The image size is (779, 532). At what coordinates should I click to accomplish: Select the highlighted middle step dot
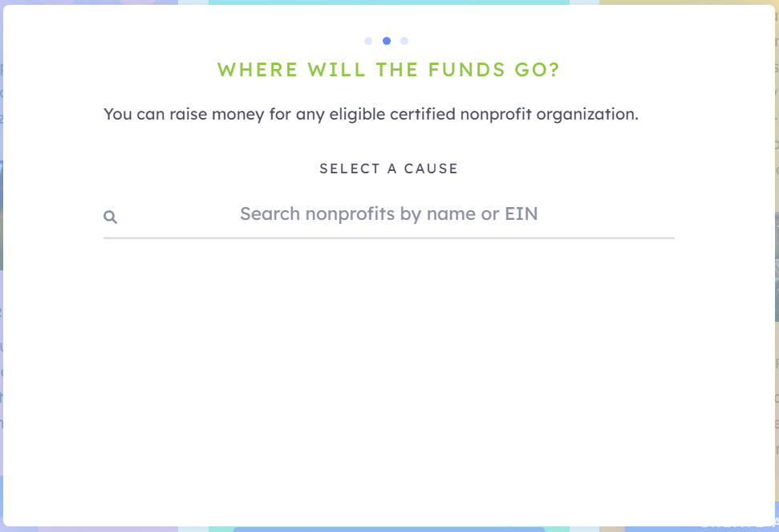[387, 41]
